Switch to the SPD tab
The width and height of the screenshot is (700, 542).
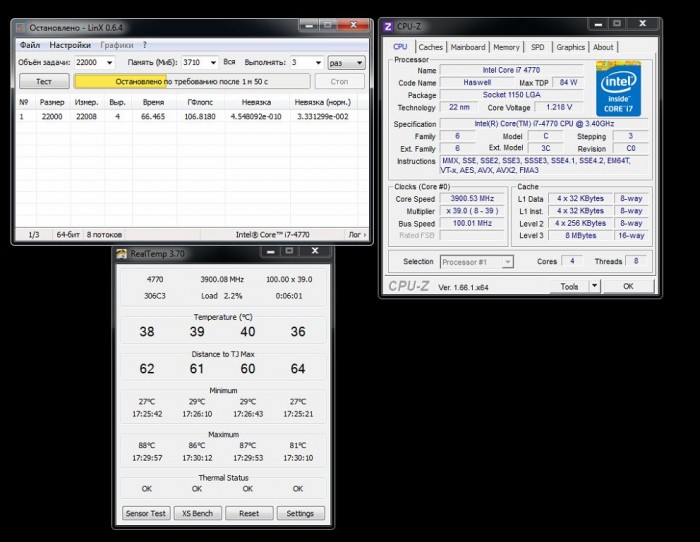[538, 47]
